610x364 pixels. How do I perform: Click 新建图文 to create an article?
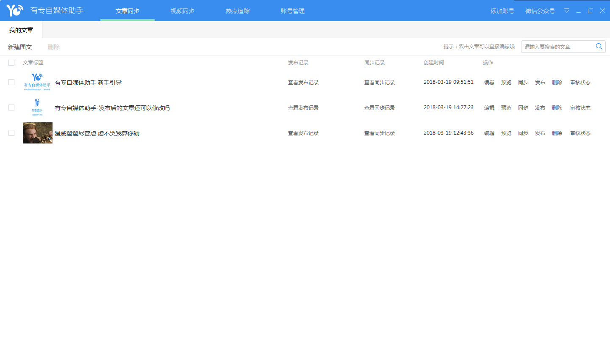(x=20, y=47)
